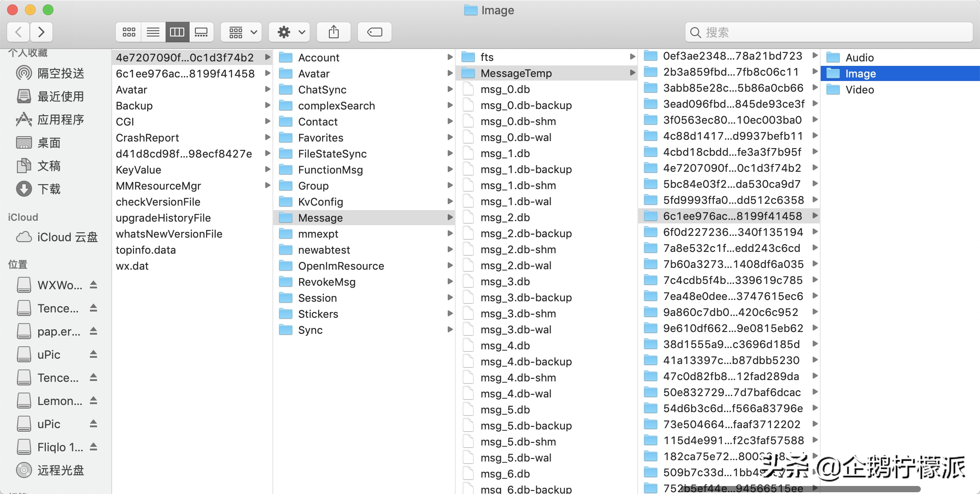The width and height of the screenshot is (980, 494).
Task: Select the Video folder
Action: coord(900,89)
